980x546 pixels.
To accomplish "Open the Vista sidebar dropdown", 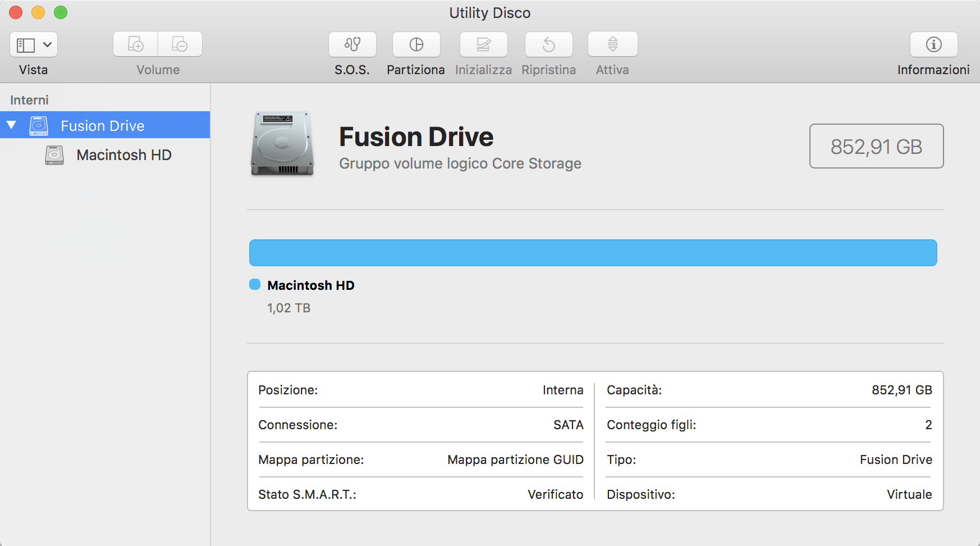I will [x=34, y=44].
